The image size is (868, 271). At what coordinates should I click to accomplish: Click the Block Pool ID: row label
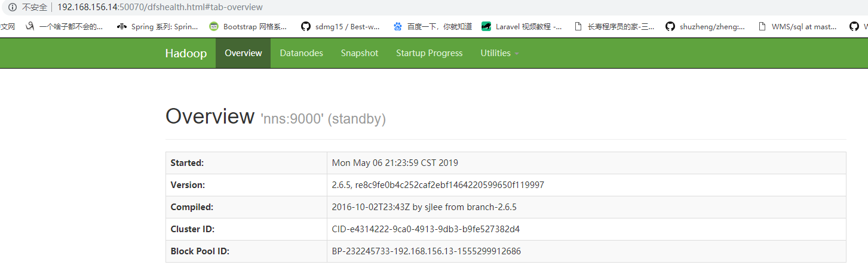200,251
